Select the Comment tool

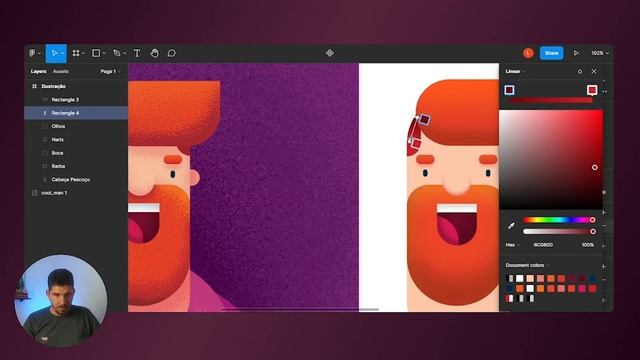[x=172, y=53]
